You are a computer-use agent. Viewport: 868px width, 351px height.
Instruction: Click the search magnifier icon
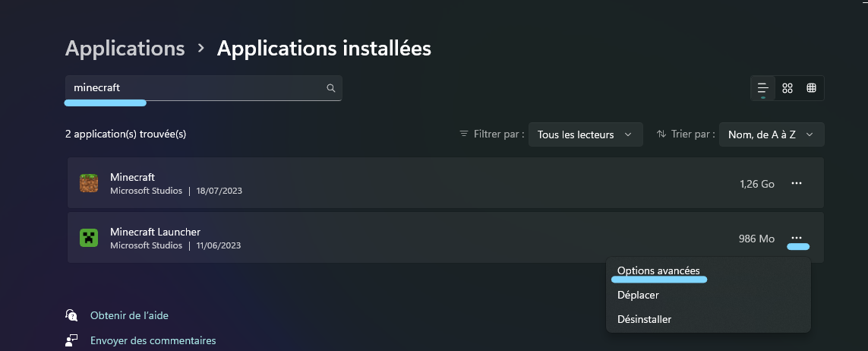click(331, 88)
